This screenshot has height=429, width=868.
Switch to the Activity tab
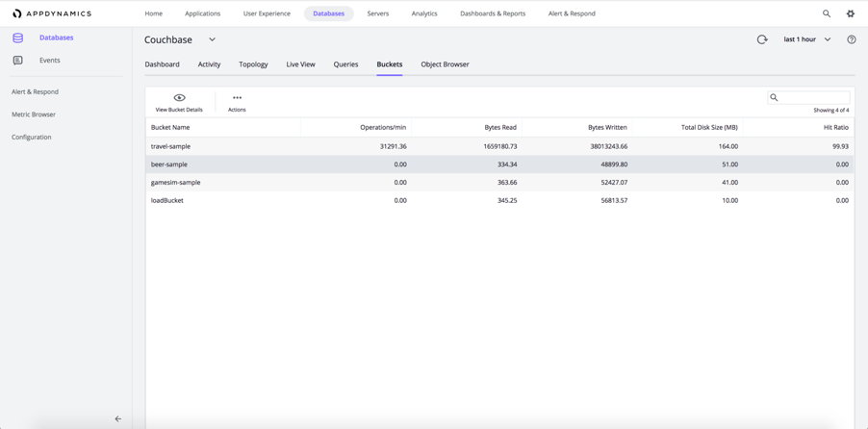(x=209, y=64)
